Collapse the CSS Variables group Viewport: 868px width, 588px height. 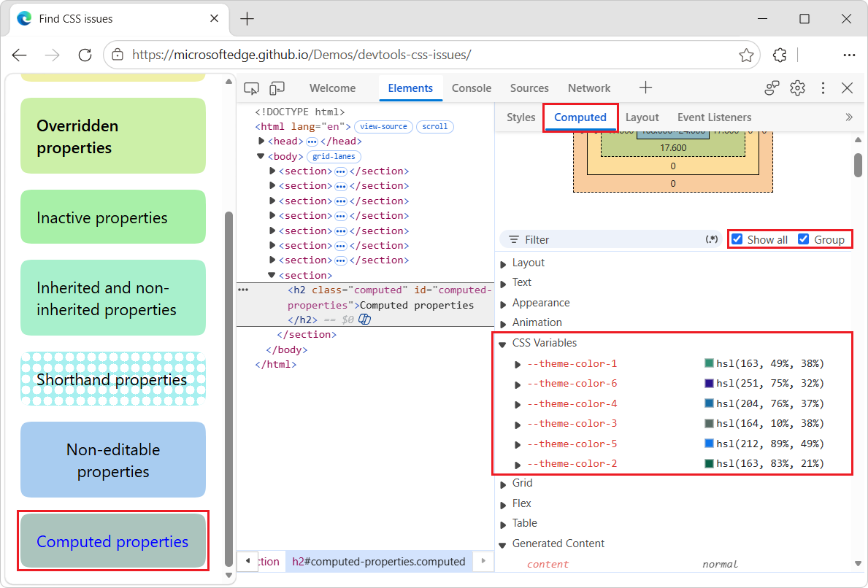(x=503, y=344)
